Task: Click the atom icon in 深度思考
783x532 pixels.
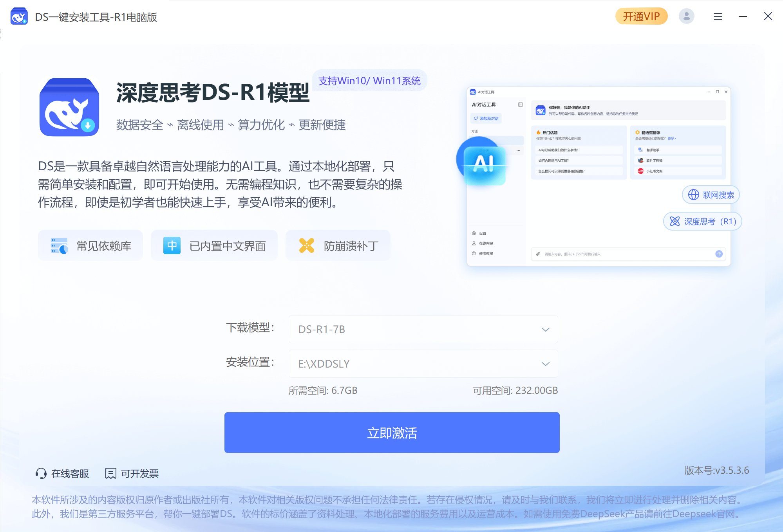Action: 675,221
